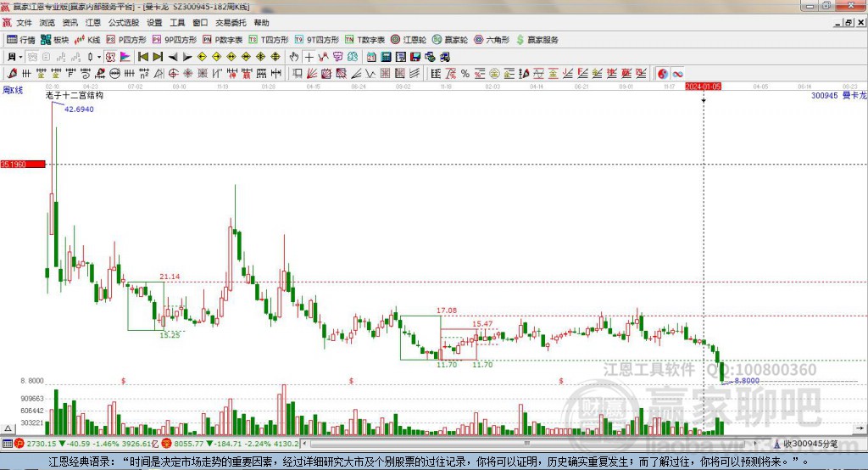Expand candlestick style dropdown arrow
The image size is (868, 470).
pos(98,57)
